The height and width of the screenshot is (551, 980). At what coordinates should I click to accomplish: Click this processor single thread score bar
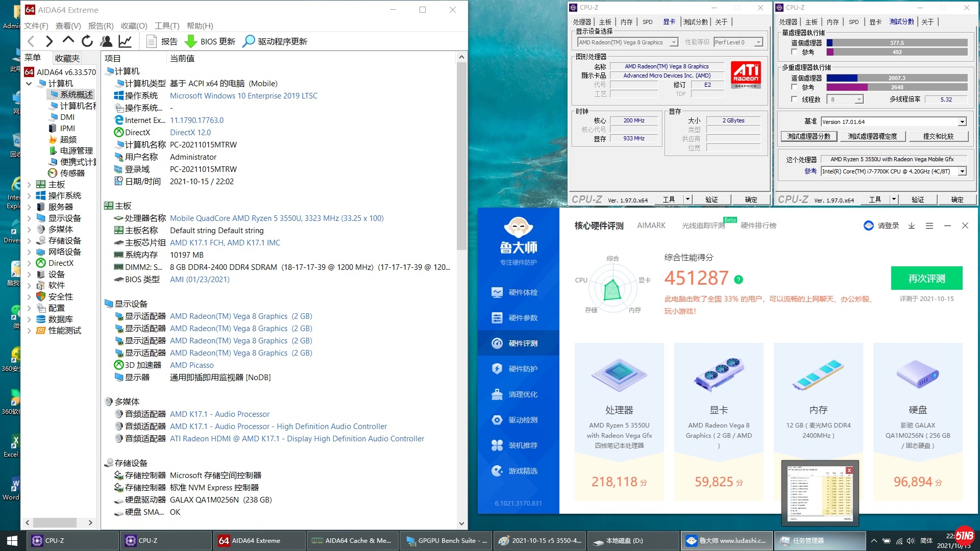click(x=896, y=43)
